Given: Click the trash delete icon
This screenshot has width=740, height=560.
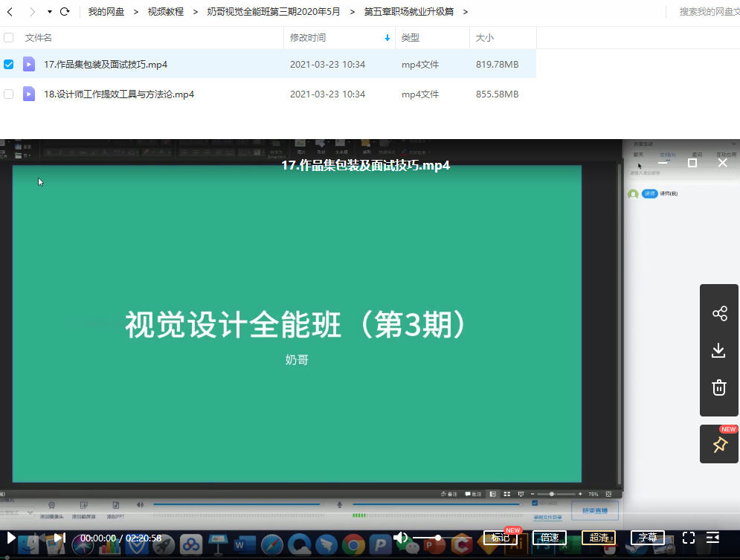Looking at the screenshot, I should 719,387.
